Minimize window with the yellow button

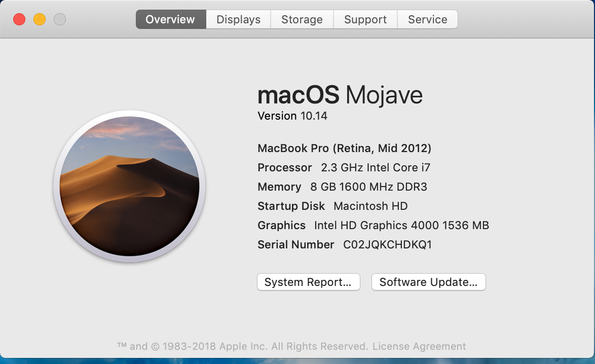pyautogui.click(x=40, y=20)
